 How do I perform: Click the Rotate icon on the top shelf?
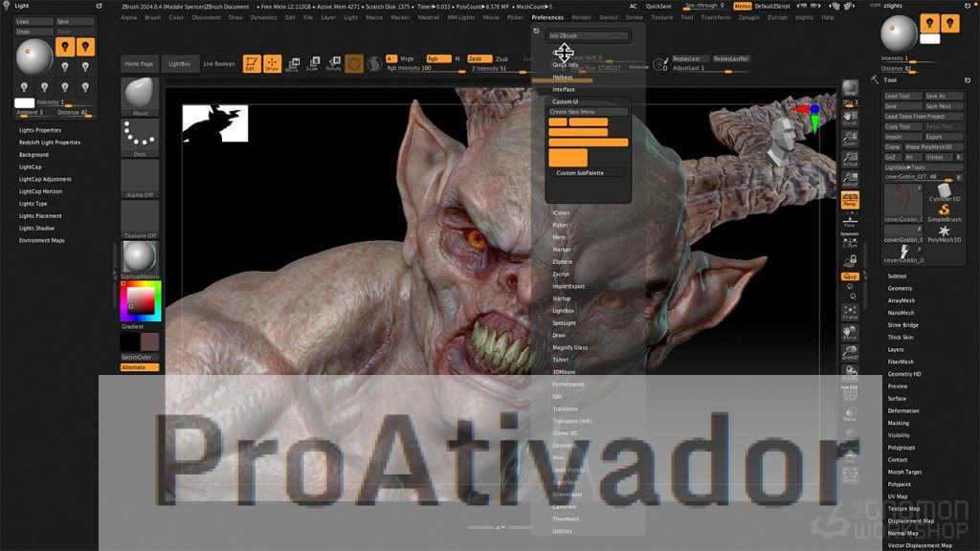(335, 64)
